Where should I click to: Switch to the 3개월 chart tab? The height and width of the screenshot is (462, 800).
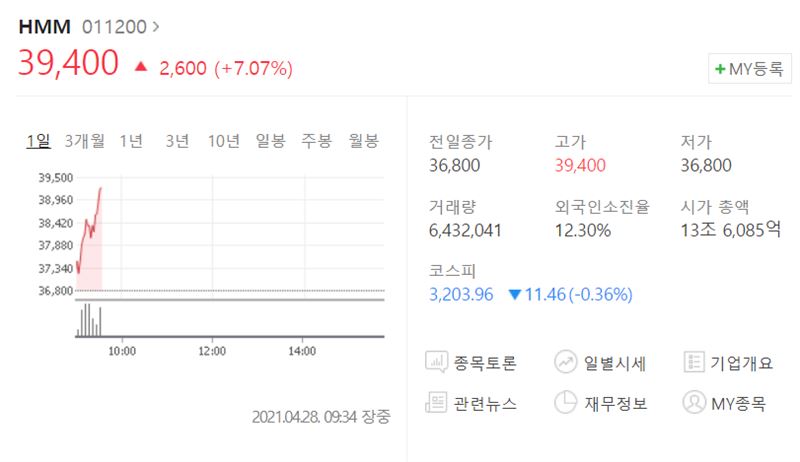[x=85, y=141]
